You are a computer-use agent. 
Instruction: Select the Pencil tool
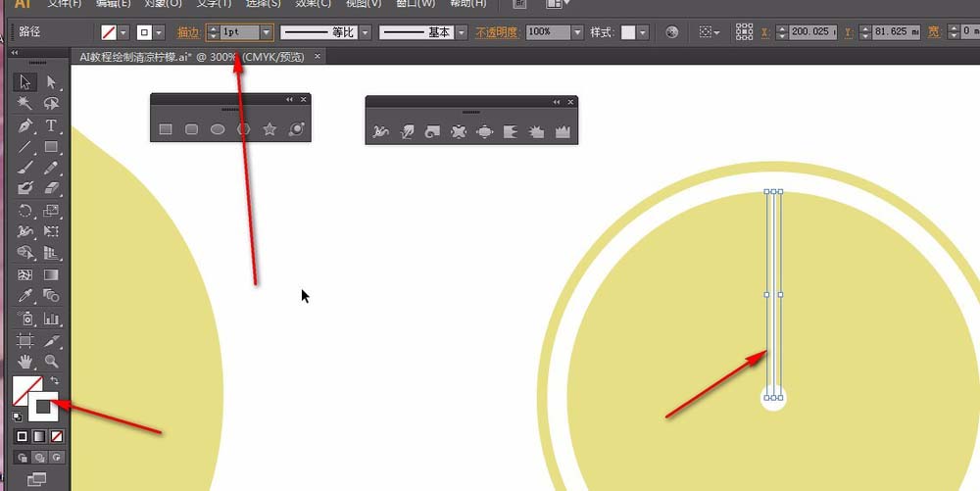pos(51,168)
